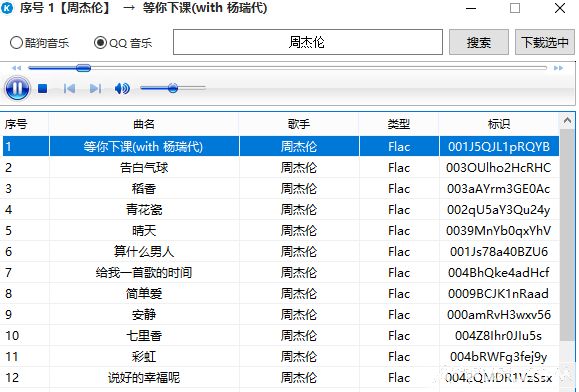
Task: Select the QQ音乐 radio button
Action: (123, 43)
